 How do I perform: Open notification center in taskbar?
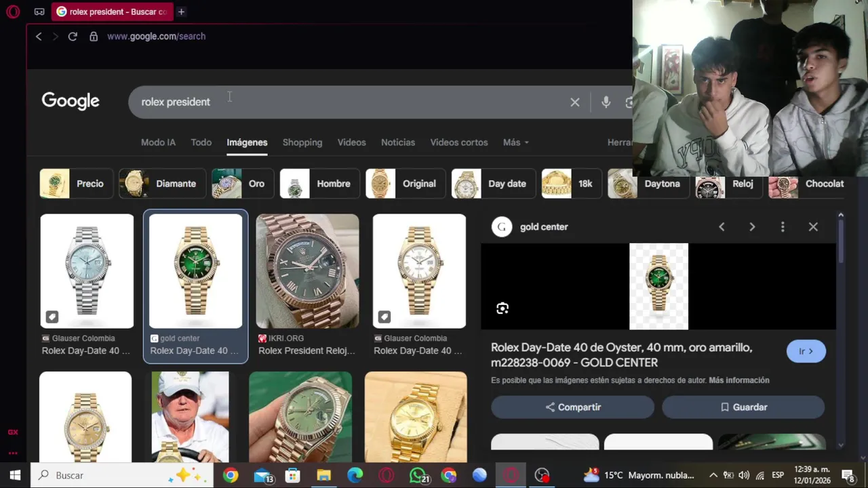click(x=848, y=475)
